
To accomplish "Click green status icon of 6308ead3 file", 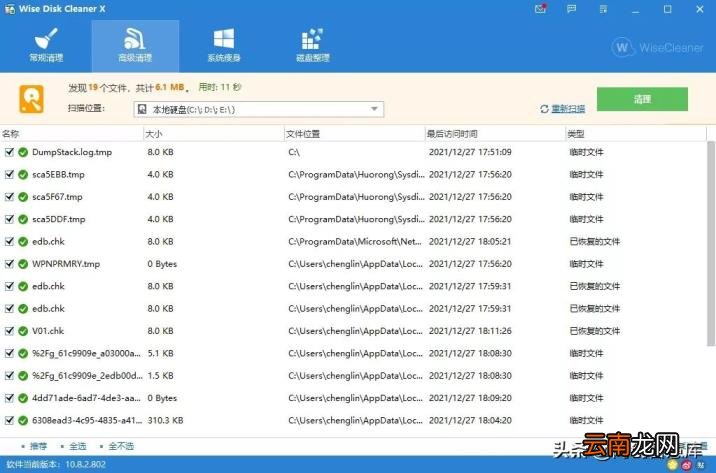I will 23,420.
